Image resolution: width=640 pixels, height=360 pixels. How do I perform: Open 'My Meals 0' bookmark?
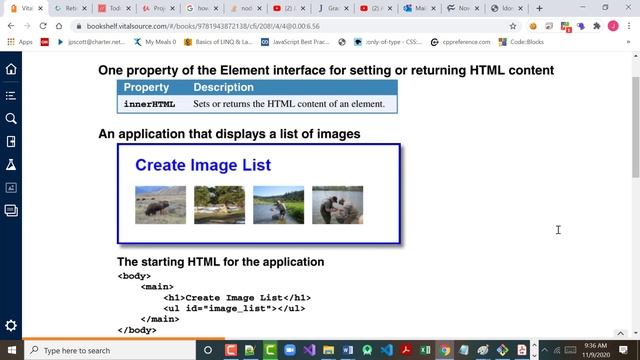[155, 42]
